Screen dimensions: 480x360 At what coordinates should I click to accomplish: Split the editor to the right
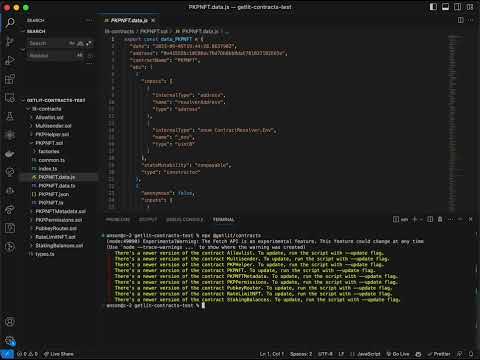pyautogui.click(x=461, y=20)
